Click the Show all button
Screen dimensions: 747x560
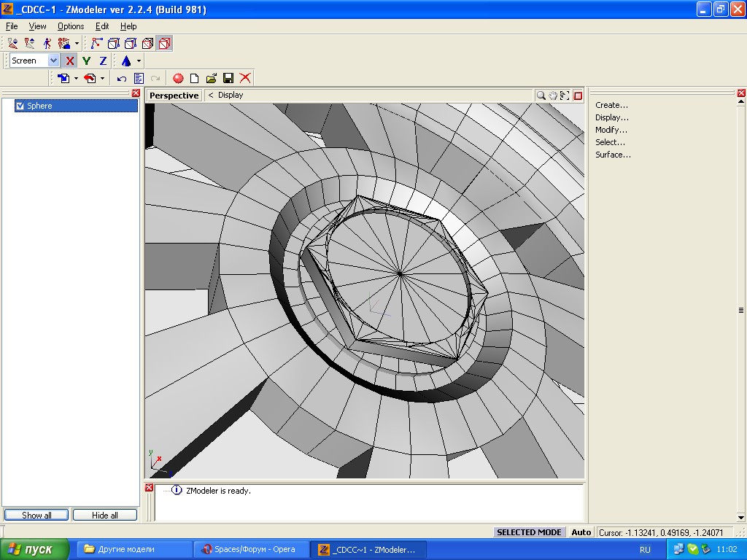tap(36, 515)
